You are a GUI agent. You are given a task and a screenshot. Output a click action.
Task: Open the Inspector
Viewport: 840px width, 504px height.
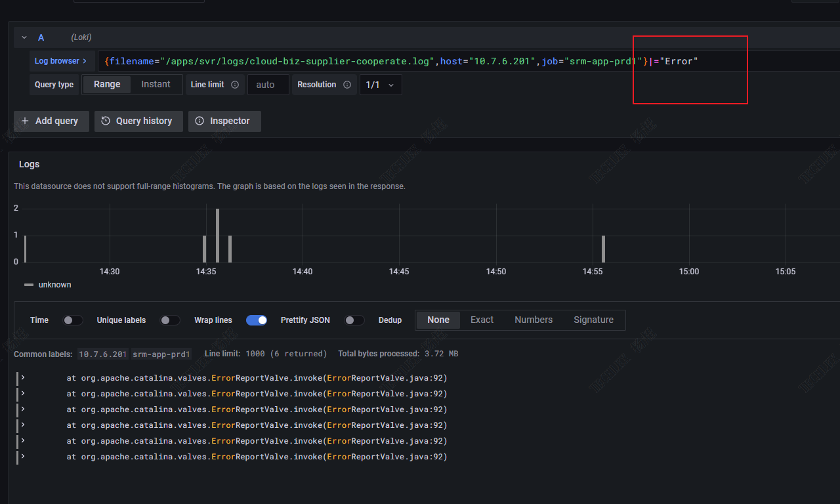[224, 121]
